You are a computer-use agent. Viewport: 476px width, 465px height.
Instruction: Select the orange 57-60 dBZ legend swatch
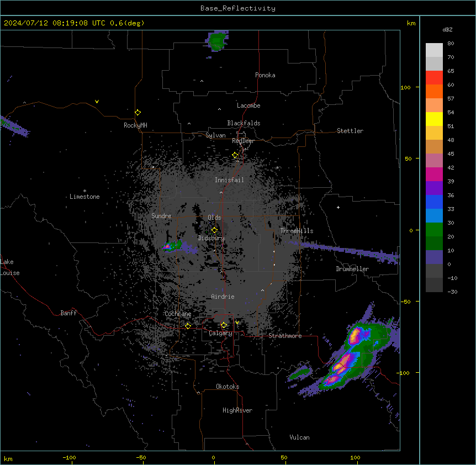434,91
